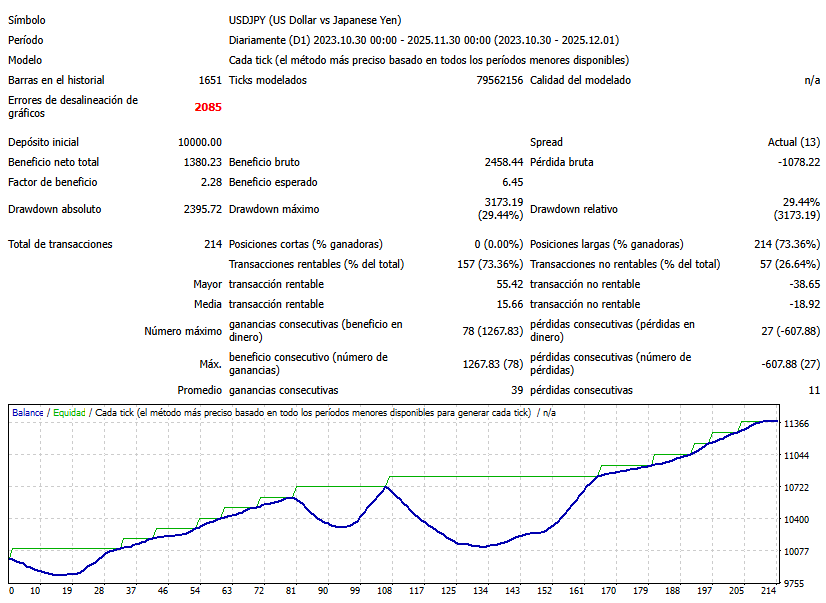Select the ticks modelados value 79562156
The width and height of the screenshot is (826, 603).
pyautogui.click(x=499, y=80)
